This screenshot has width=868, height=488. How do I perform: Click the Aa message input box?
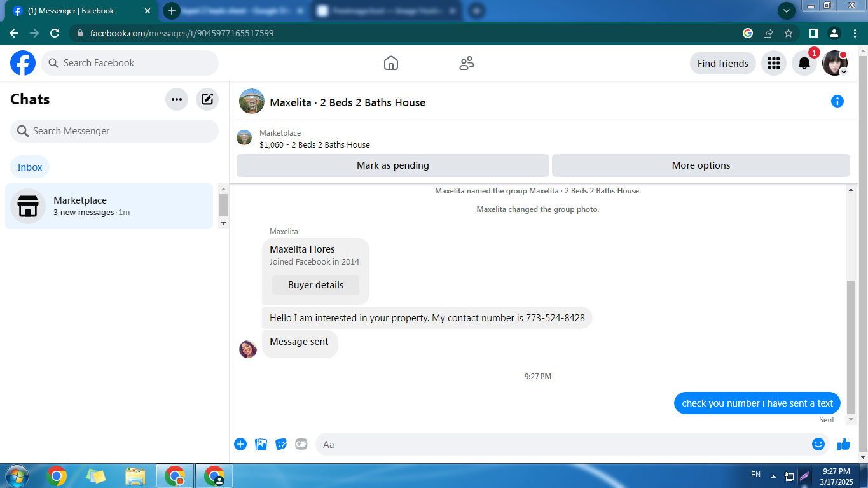[563, 444]
